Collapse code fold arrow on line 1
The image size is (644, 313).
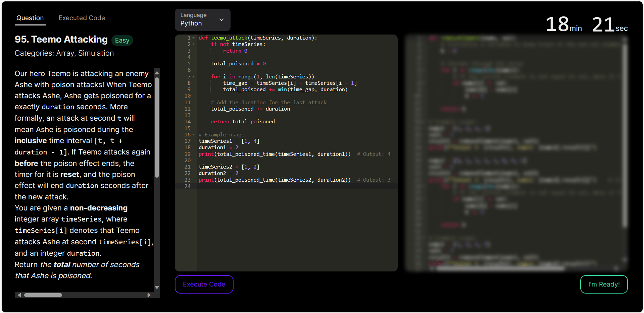pos(194,38)
